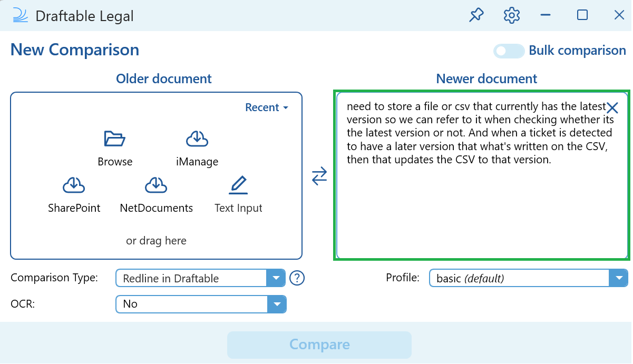Click the pin window icon
The width and height of the screenshot is (633, 364).
[476, 15]
